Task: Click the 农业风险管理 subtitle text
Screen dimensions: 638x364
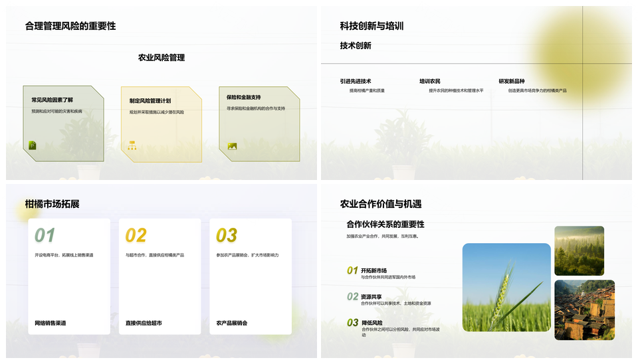Action: (x=161, y=58)
